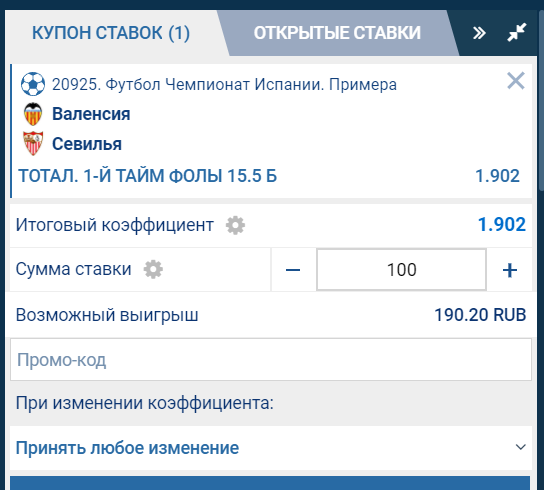Click the blue place bet button at bottom
This screenshot has width=544, height=490.
pos(270,483)
